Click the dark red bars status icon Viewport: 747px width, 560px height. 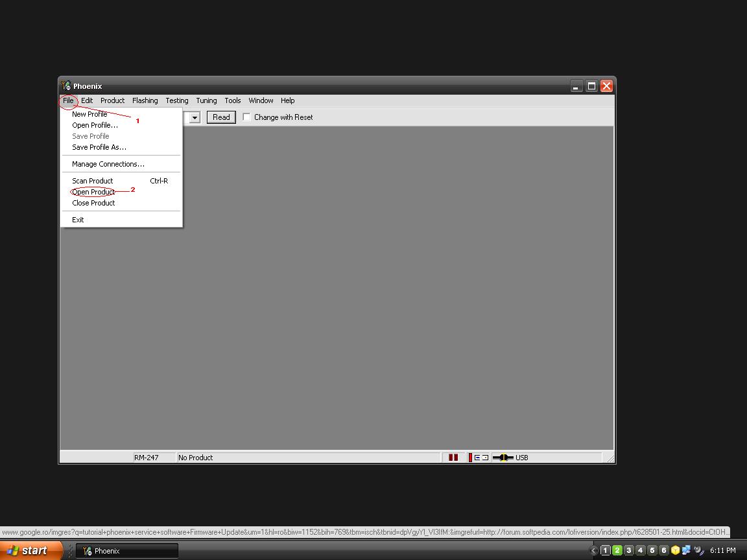coord(453,458)
